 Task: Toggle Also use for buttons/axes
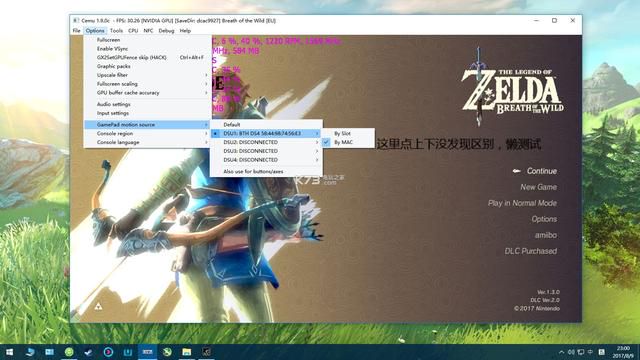click(266, 172)
